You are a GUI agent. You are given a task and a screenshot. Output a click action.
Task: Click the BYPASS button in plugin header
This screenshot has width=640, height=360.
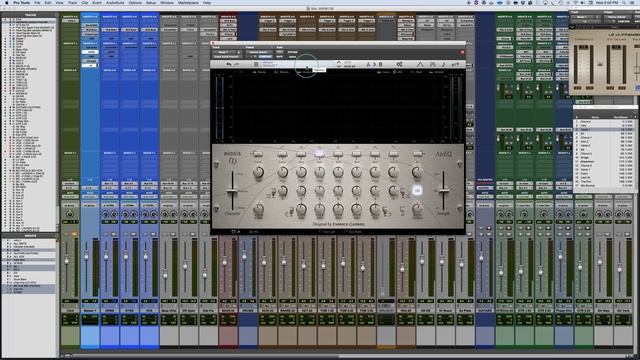[292, 52]
